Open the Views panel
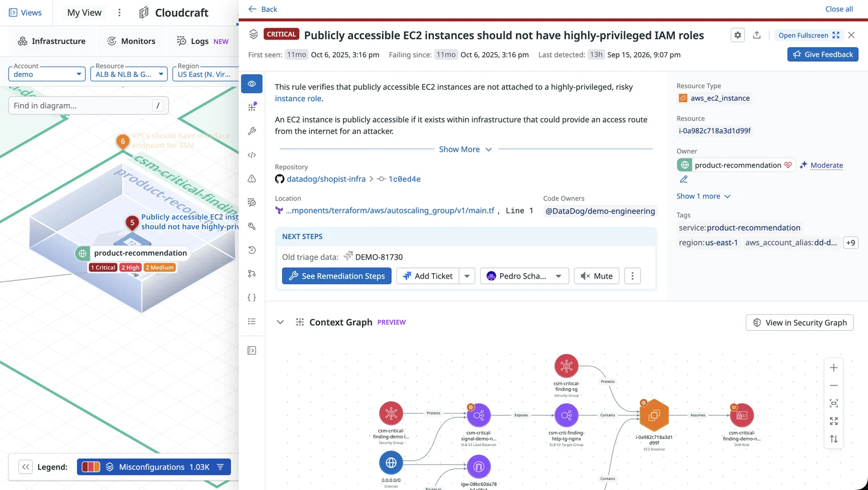 click(25, 12)
